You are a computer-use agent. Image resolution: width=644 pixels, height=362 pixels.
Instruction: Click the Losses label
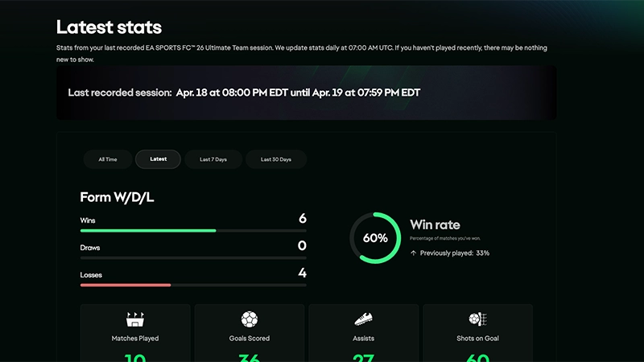click(91, 275)
